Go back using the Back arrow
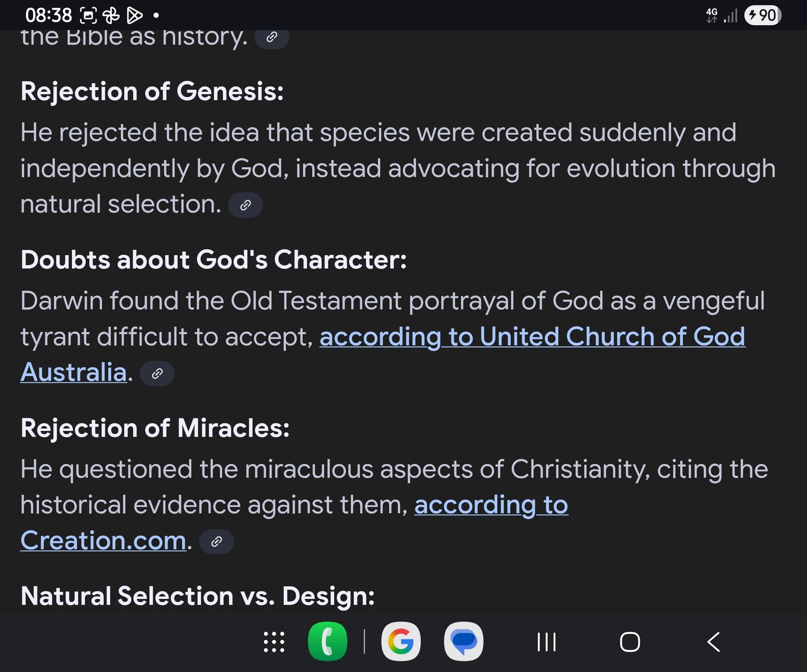Screen dimensions: 807x672 click(714, 642)
